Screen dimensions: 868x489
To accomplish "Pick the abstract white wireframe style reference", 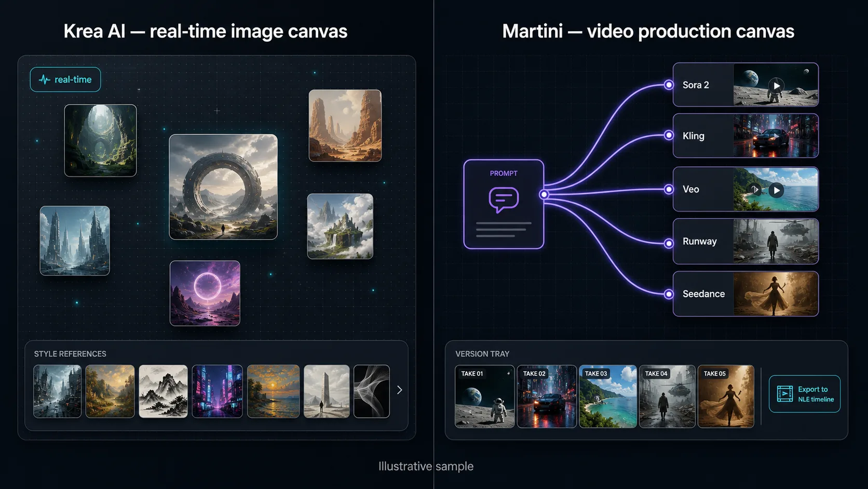I will coord(372,391).
